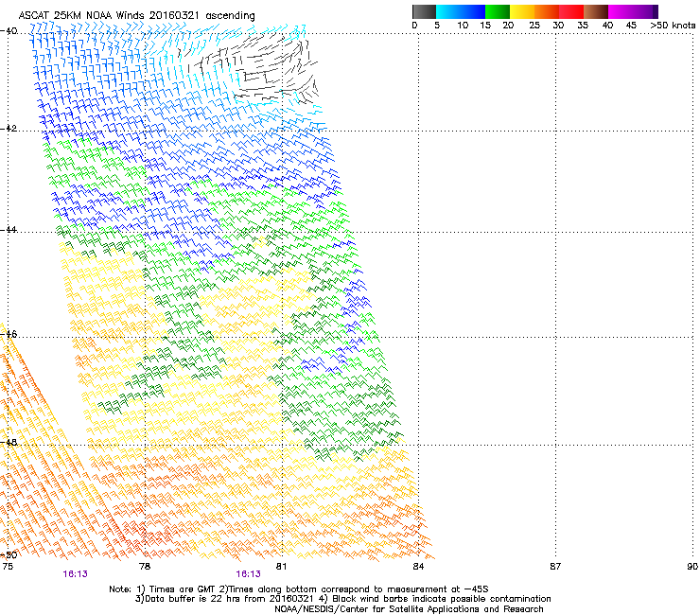This screenshot has width=700, height=615.
Task: Click the legend label 10
Action: point(463,26)
